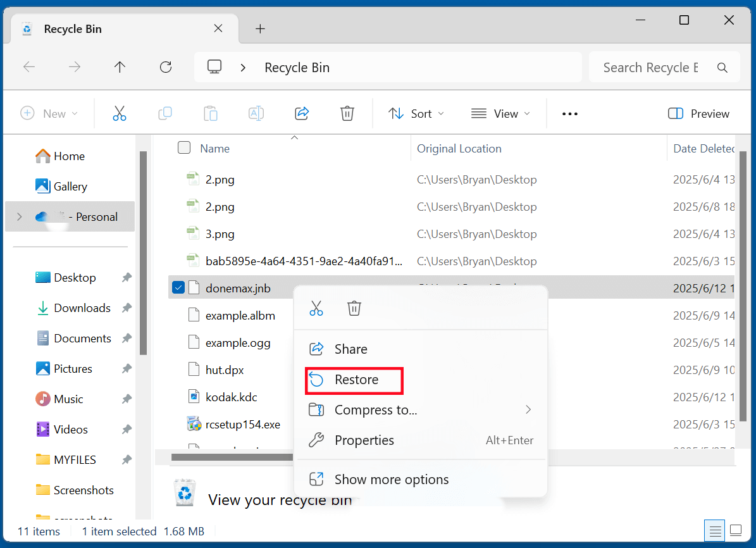Screen dimensions: 756x548
Task: Select the Rename icon in the toolbar
Action: (x=256, y=113)
